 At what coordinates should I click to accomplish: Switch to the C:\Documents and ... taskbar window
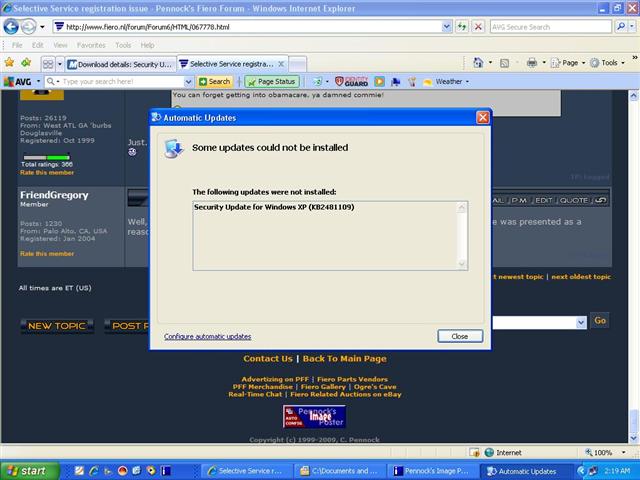pyautogui.click(x=338, y=471)
